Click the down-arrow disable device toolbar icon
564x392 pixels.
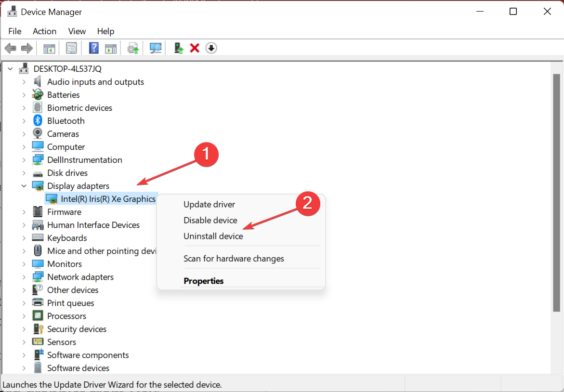pos(211,48)
